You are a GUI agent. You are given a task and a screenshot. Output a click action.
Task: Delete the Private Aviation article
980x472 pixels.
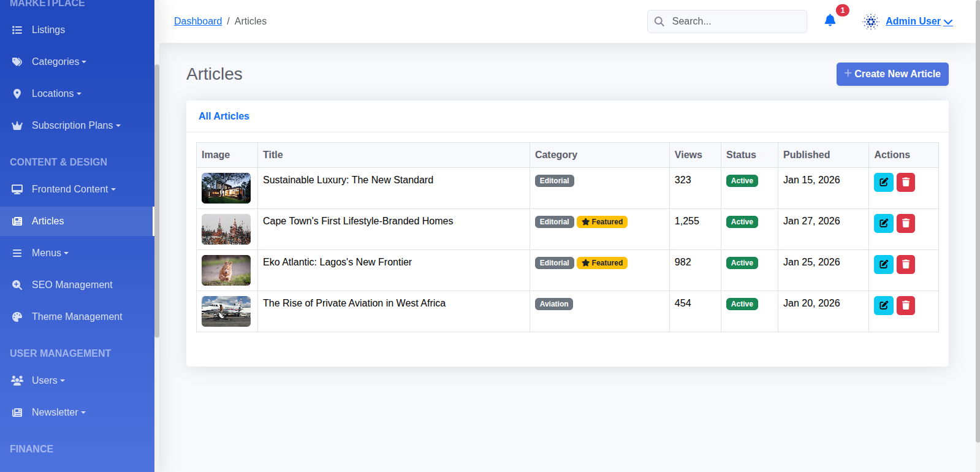click(x=905, y=305)
